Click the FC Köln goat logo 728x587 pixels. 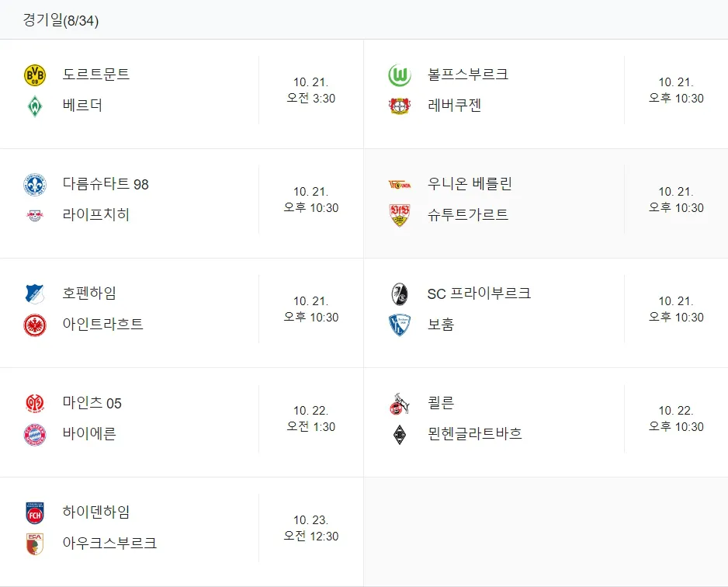click(400, 403)
